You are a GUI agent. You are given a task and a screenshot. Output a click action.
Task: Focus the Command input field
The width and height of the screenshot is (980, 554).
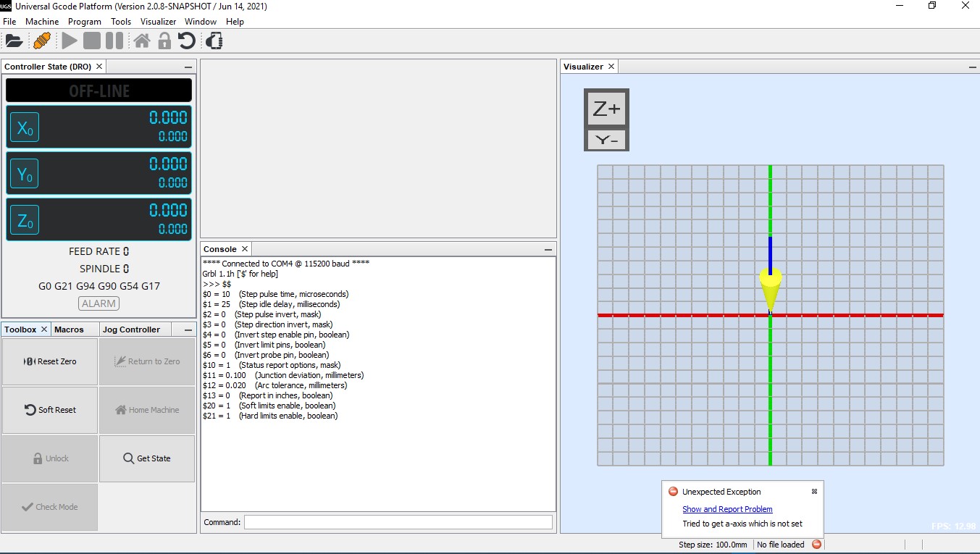pos(398,522)
